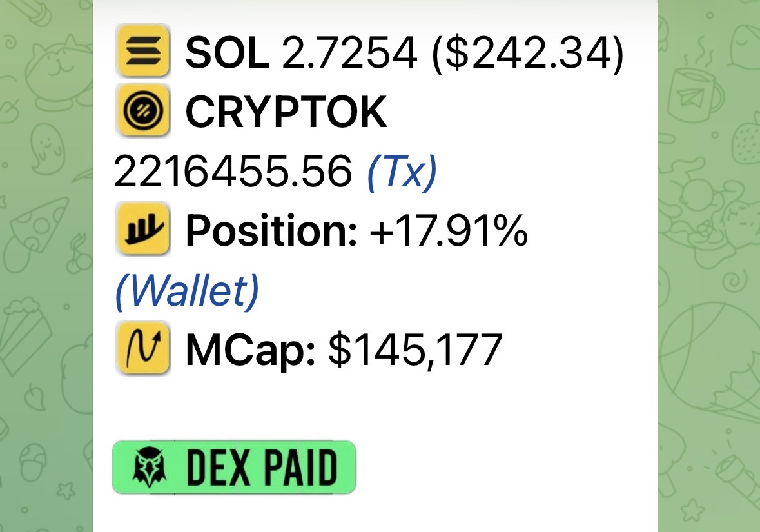
Task: Click the CRYPTOK token coin icon
Action: tap(142, 111)
